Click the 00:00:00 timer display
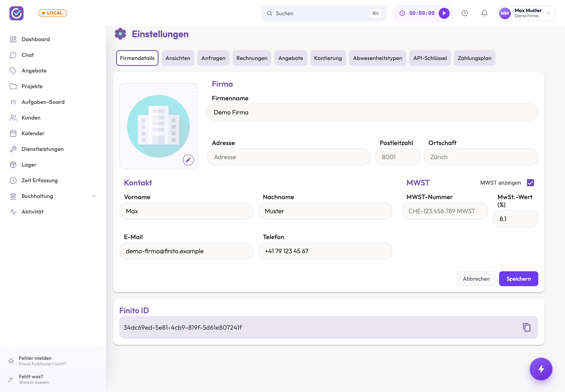The image size is (565, 392). tap(422, 13)
